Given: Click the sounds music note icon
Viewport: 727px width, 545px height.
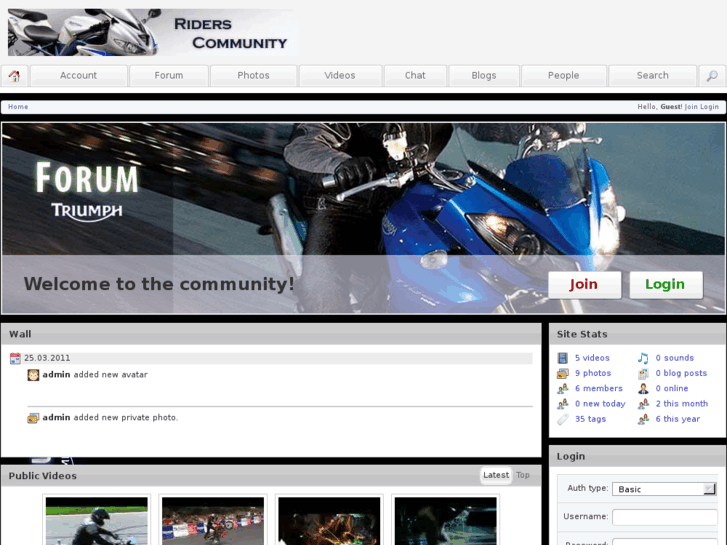Looking at the screenshot, I should (643, 358).
